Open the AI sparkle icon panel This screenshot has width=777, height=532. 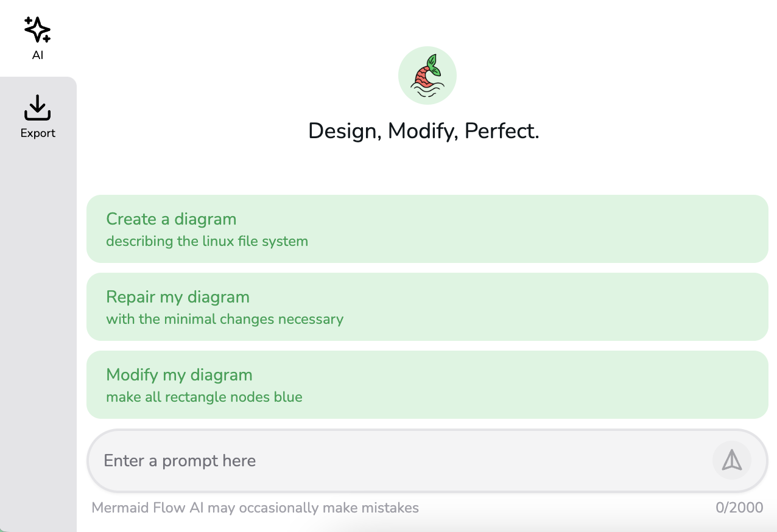38,30
